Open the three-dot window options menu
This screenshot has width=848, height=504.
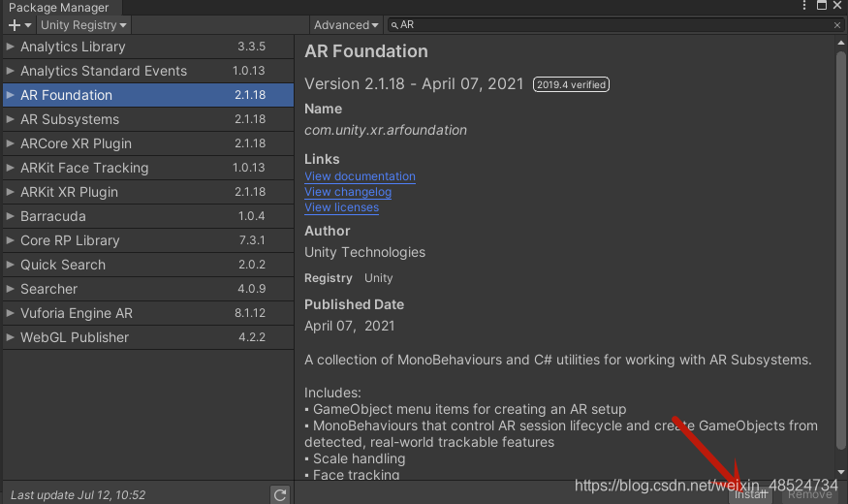click(x=804, y=6)
